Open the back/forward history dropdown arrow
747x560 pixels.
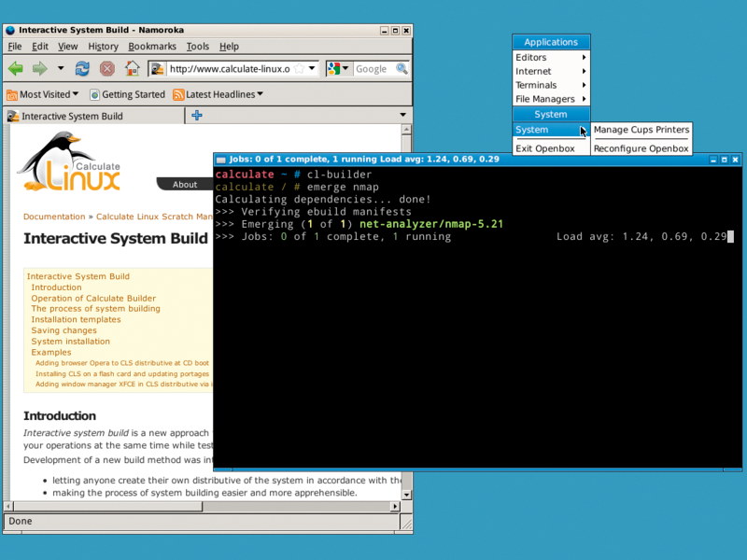(61, 68)
